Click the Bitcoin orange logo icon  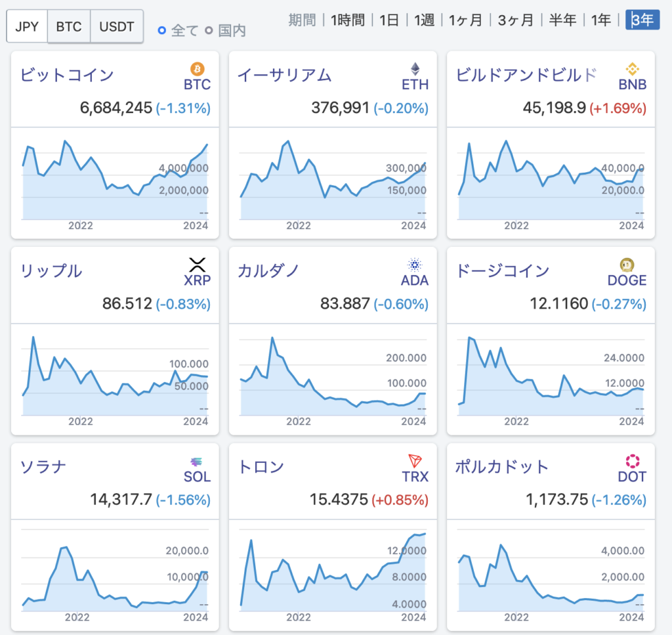(198, 68)
